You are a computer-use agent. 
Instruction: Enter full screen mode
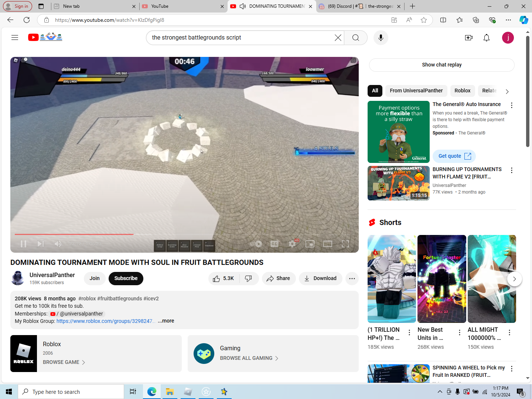pos(345,244)
